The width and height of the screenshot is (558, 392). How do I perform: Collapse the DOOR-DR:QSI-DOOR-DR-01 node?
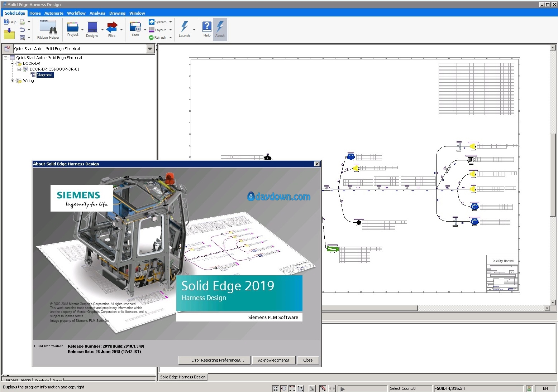coord(19,69)
